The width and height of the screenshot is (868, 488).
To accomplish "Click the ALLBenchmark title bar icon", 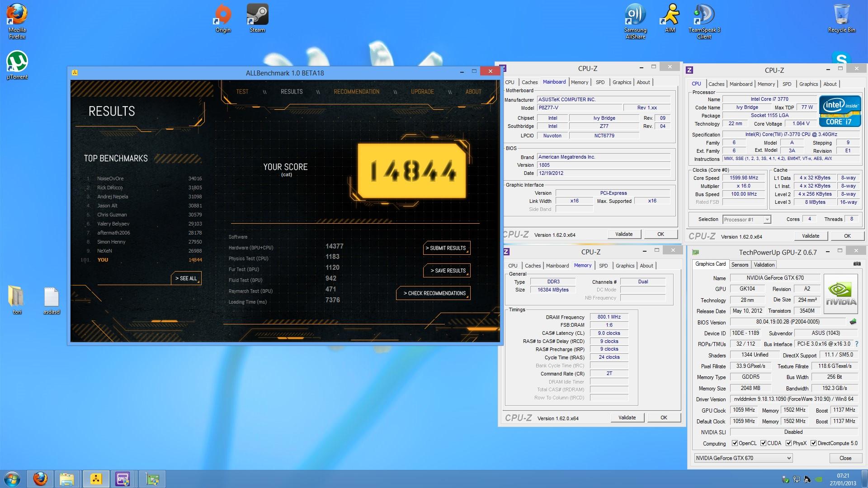I will point(75,73).
